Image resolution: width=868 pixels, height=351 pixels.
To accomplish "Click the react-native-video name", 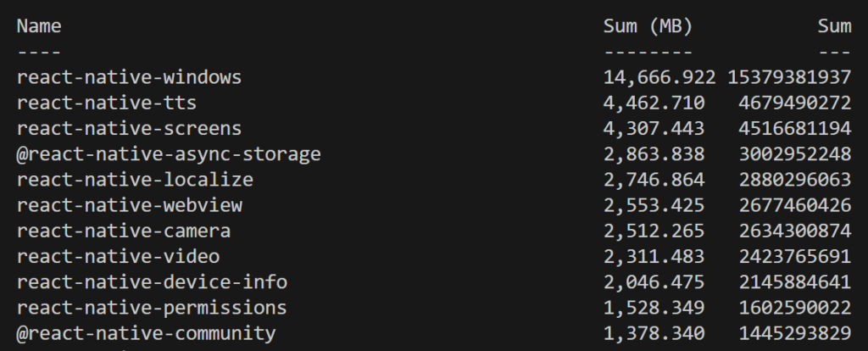I will (118, 256).
